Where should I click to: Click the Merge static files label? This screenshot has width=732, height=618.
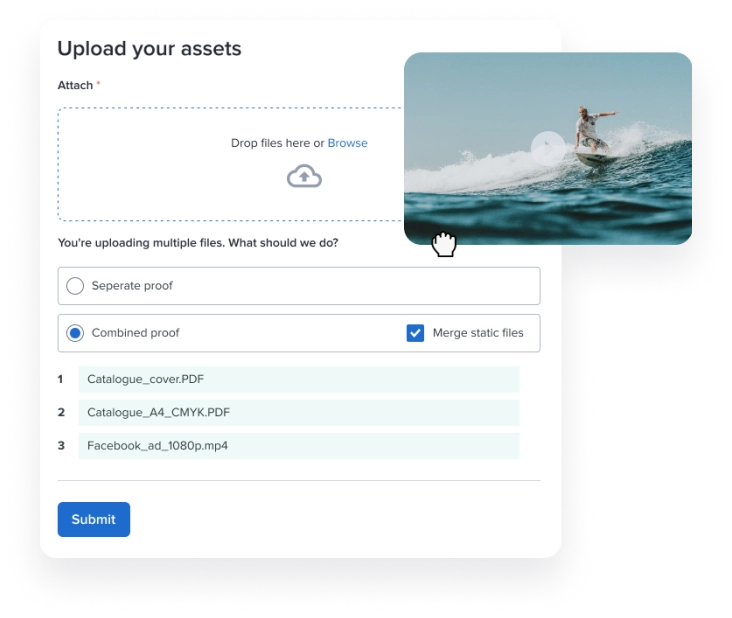(478, 333)
